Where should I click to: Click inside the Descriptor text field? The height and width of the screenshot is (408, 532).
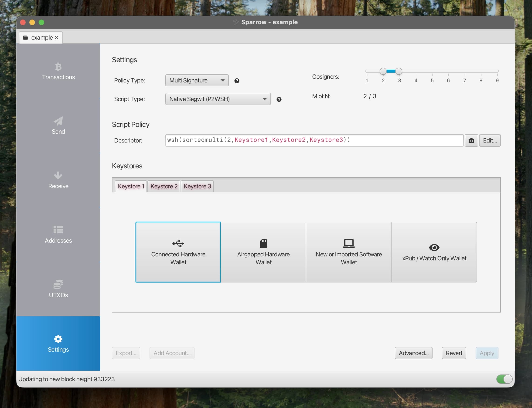coord(313,140)
